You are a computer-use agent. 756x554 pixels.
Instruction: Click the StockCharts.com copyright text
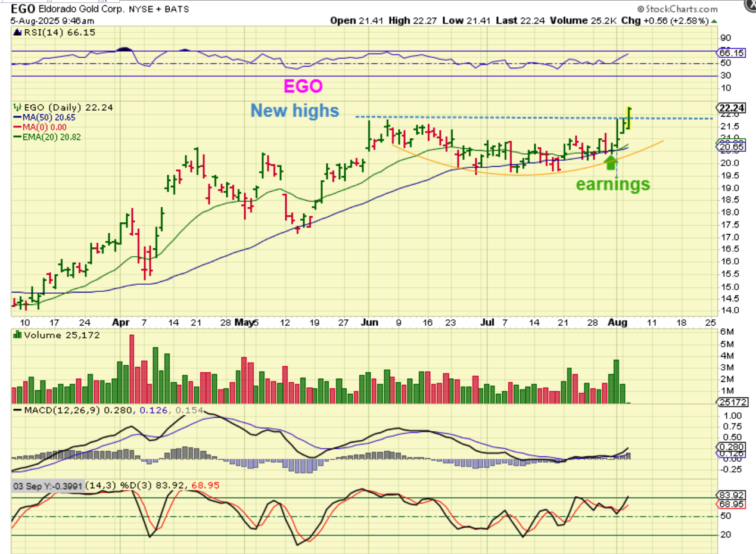tap(677, 9)
